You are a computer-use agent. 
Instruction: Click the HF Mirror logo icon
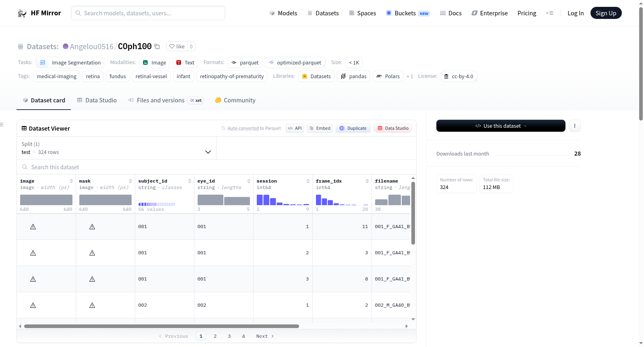[22, 13]
